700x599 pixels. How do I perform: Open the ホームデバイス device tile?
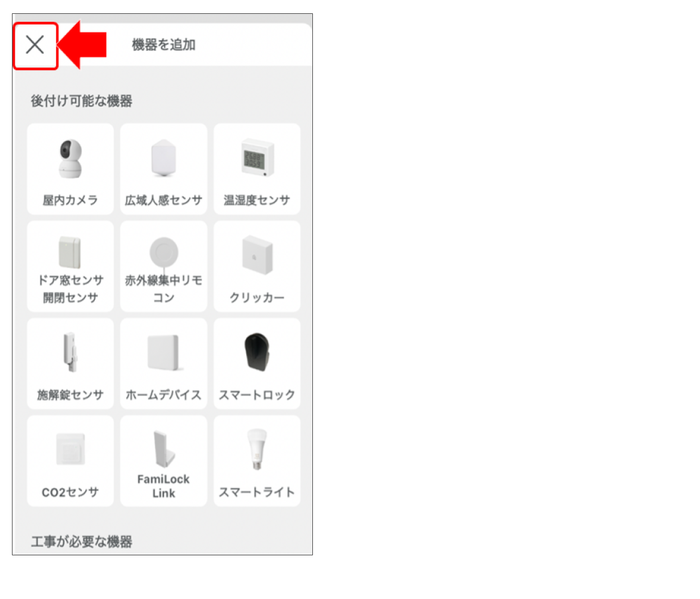[163, 364]
